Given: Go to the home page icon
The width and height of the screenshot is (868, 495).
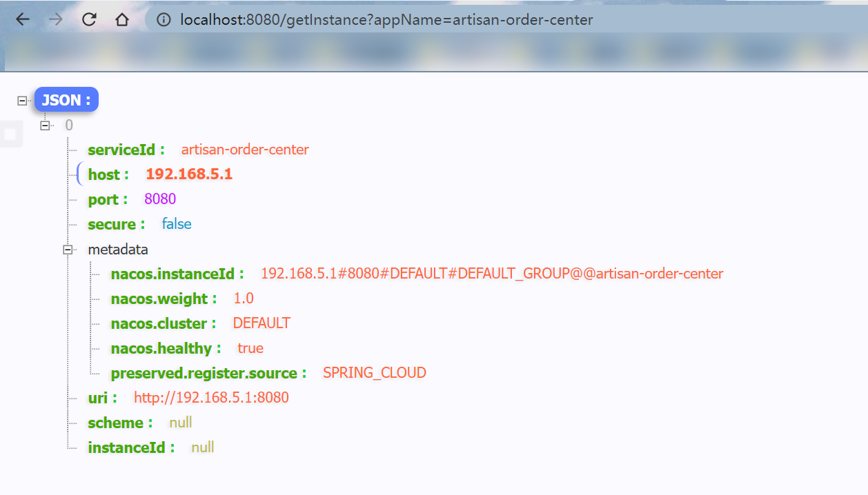Looking at the screenshot, I should (122, 20).
